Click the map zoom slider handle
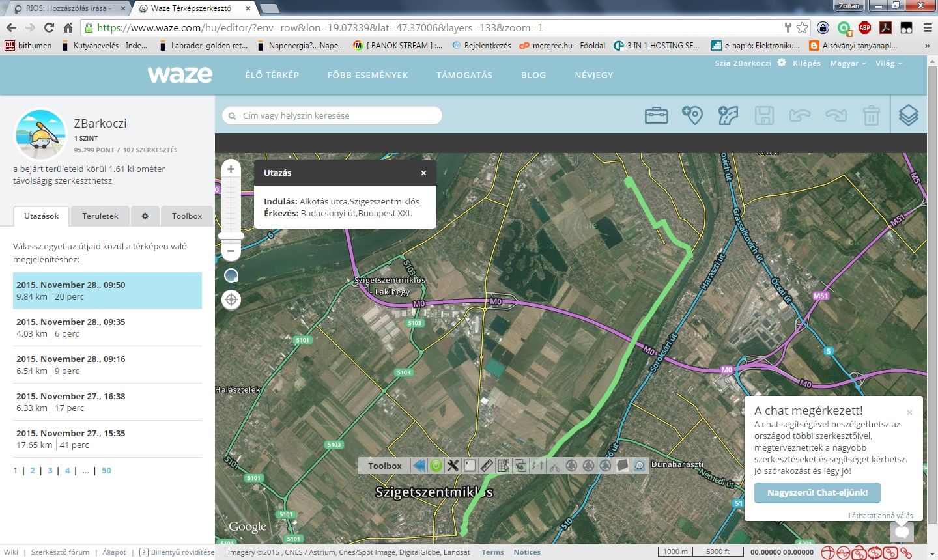Screen dimensions: 938x560 pos(231,236)
